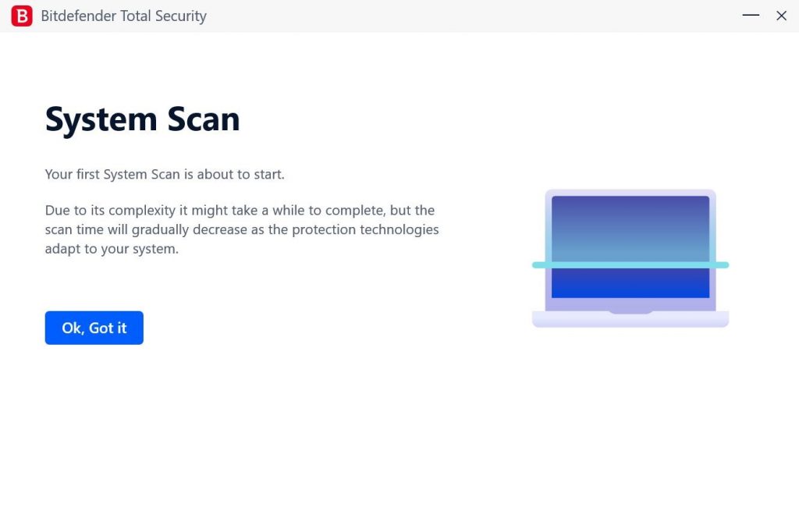Viewport: 799px width, 532px height.
Task: Select the Bitdefender brand mark in the titlebar
Action: point(22,16)
